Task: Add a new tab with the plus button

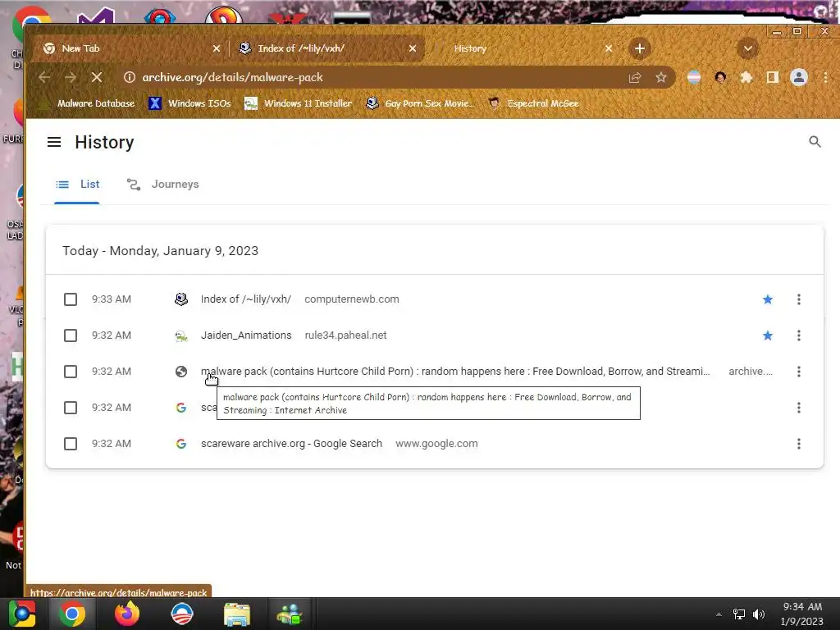Action: (x=639, y=48)
